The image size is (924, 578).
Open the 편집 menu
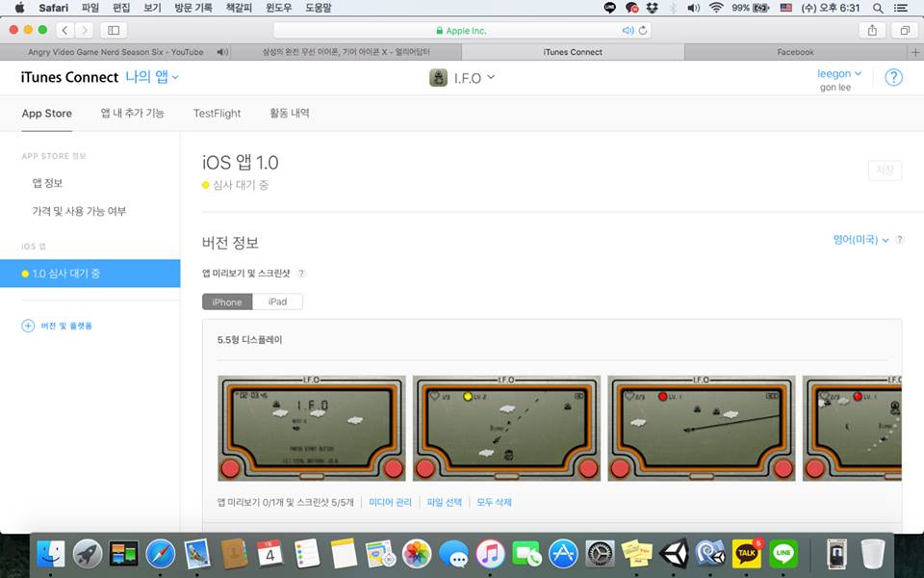121,8
